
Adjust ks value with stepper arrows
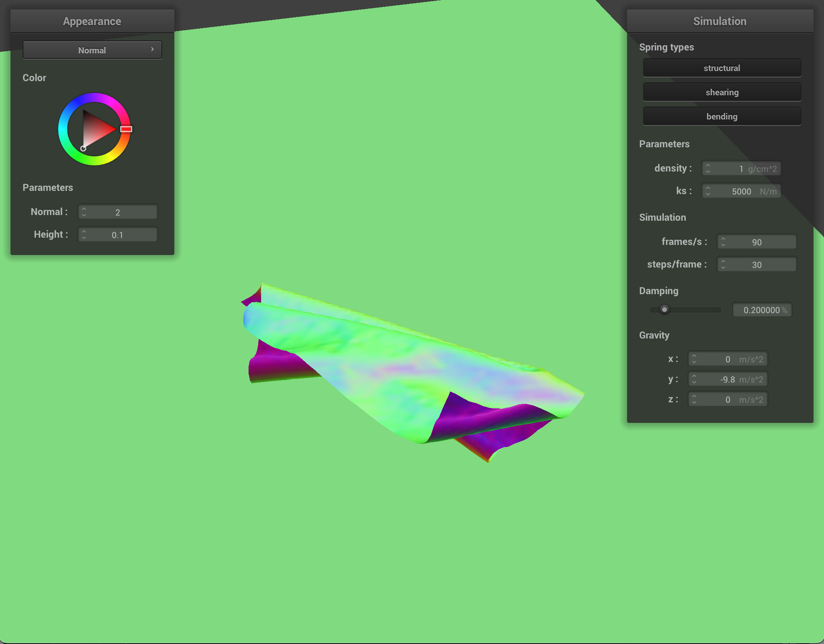click(708, 191)
